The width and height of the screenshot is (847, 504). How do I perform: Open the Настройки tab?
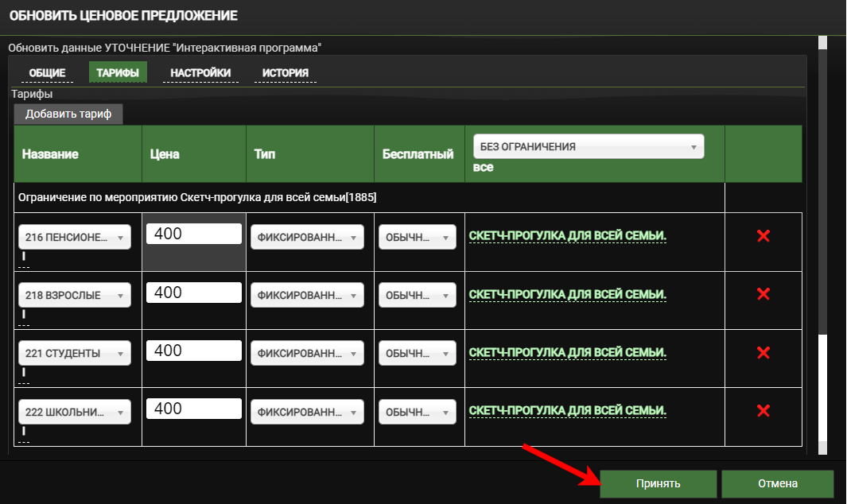(x=200, y=73)
